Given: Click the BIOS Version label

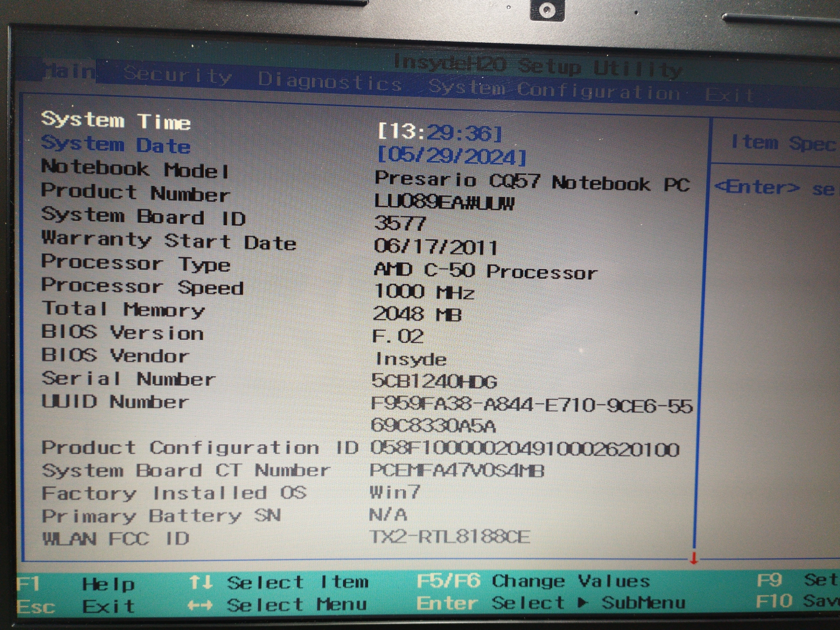Looking at the screenshot, I should click(122, 332).
